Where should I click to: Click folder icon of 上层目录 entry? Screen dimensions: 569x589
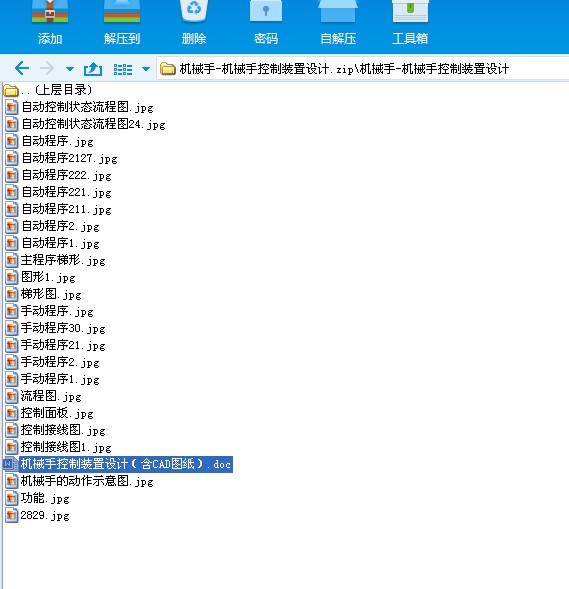click(x=11, y=91)
